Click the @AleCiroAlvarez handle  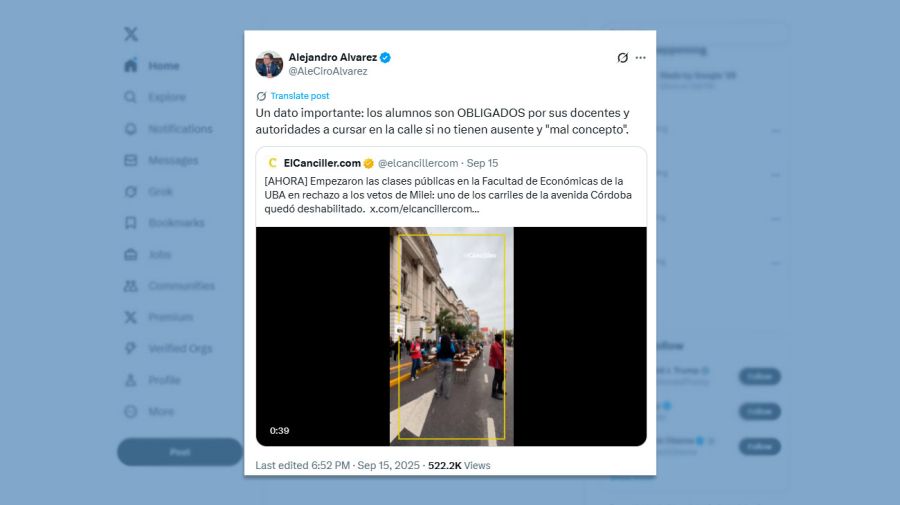tap(328, 71)
